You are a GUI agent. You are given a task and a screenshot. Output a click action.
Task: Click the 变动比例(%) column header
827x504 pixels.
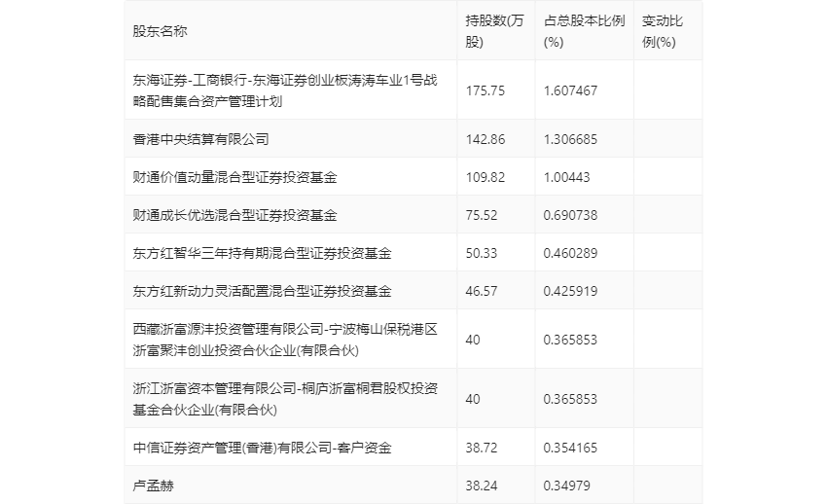point(663,31)
